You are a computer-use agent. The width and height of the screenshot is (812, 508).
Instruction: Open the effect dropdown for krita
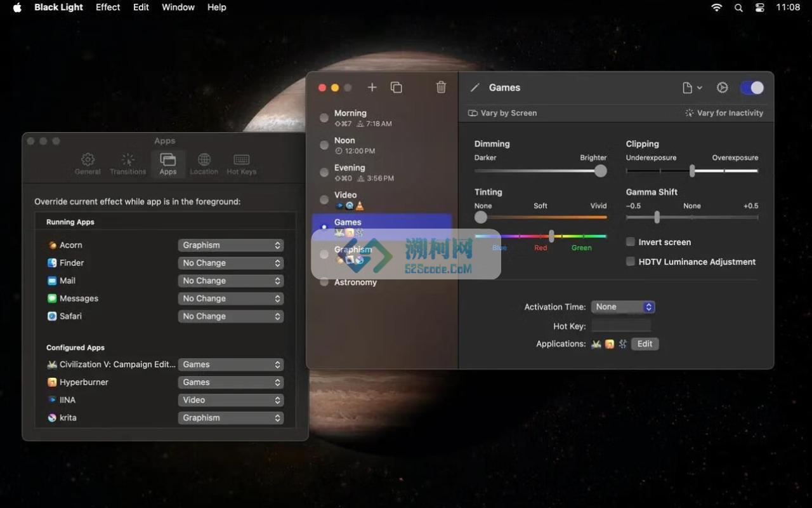point(231,418)
